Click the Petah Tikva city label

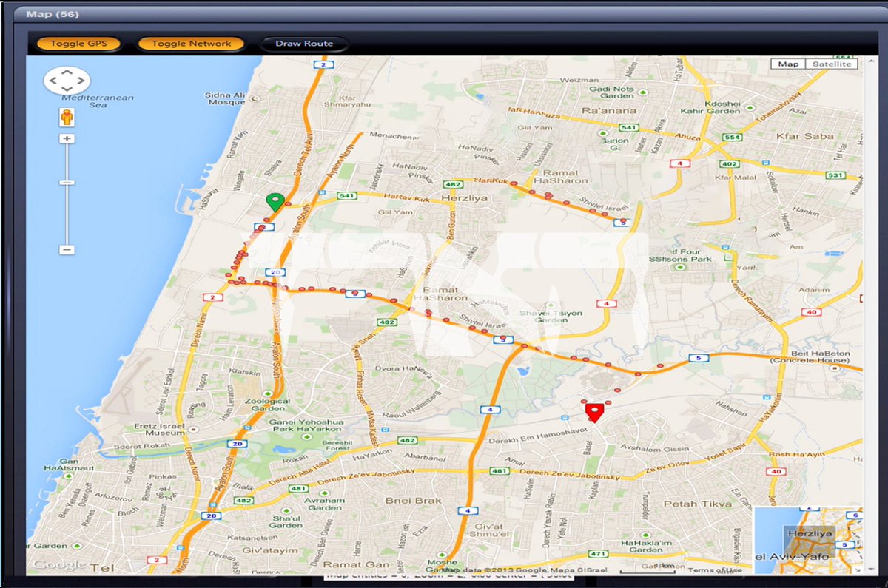point(697,504)
